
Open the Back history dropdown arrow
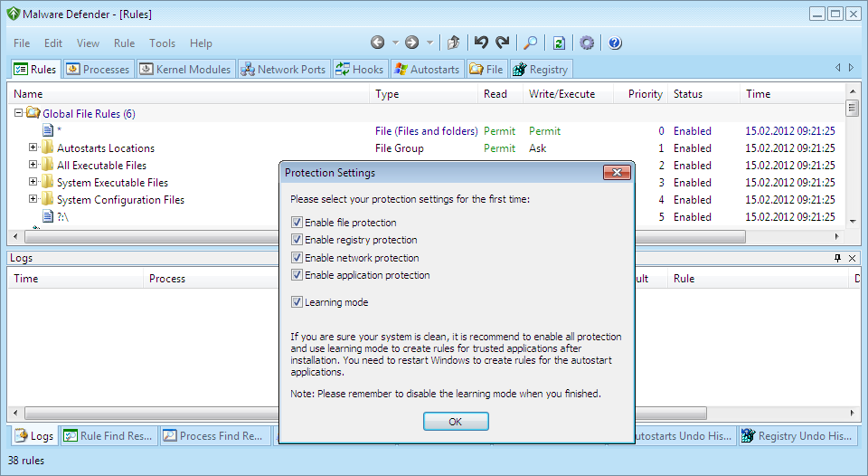395,43
